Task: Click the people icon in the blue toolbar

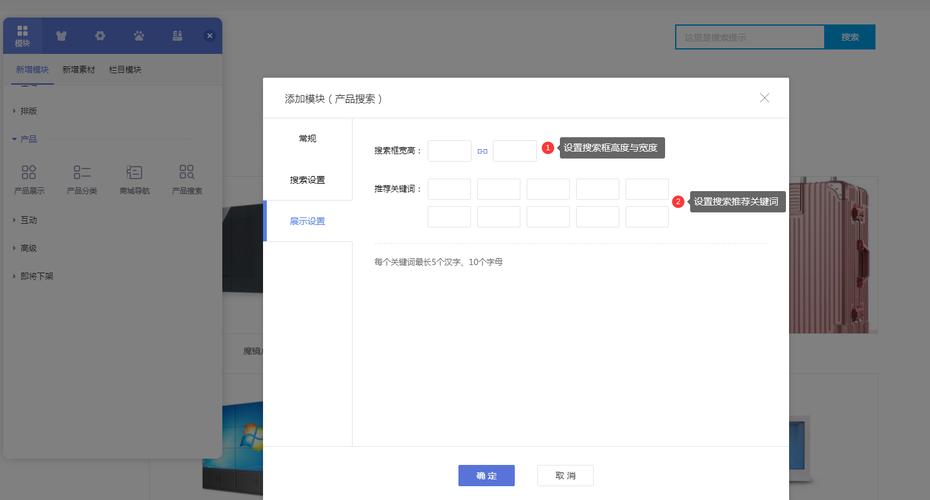Action: pyautogui.click(x=177, y=36)
